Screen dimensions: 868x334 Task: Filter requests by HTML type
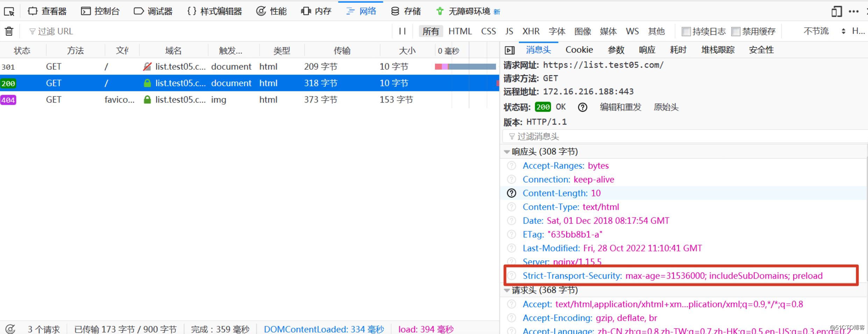460,31
